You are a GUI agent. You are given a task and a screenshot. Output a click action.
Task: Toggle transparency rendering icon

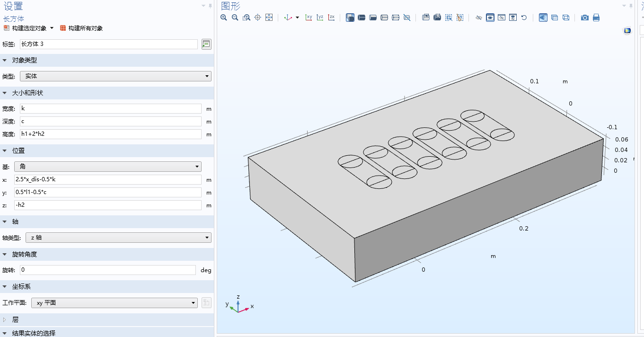click(555, 18)
